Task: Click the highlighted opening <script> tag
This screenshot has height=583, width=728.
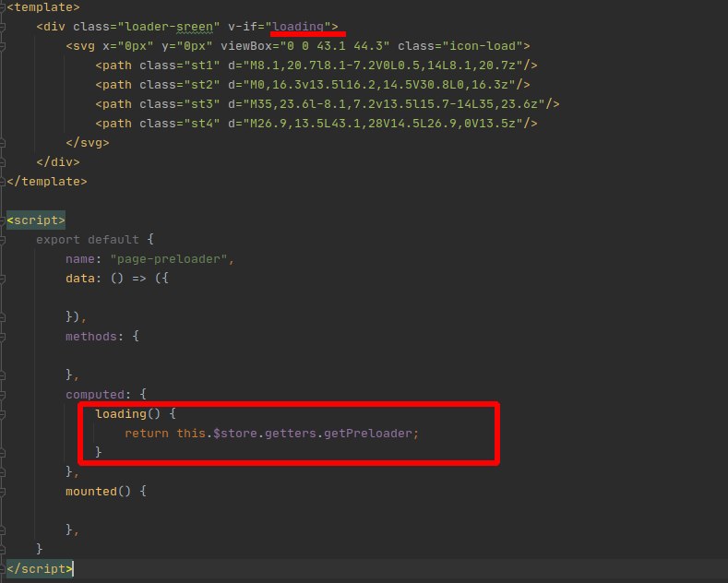Action: pyautogui.click(x=36, y=220)
